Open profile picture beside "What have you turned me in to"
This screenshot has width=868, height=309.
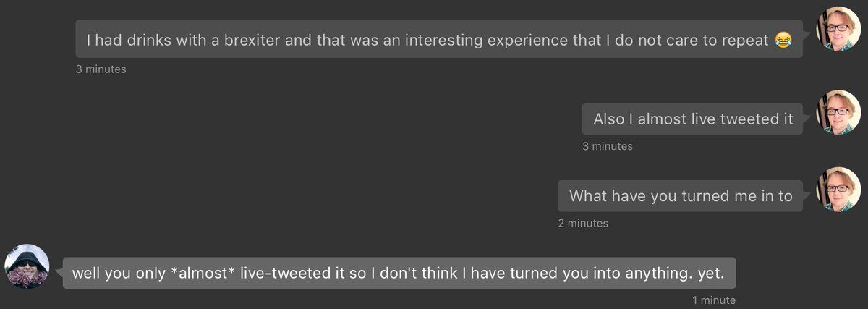click(838, 189)
